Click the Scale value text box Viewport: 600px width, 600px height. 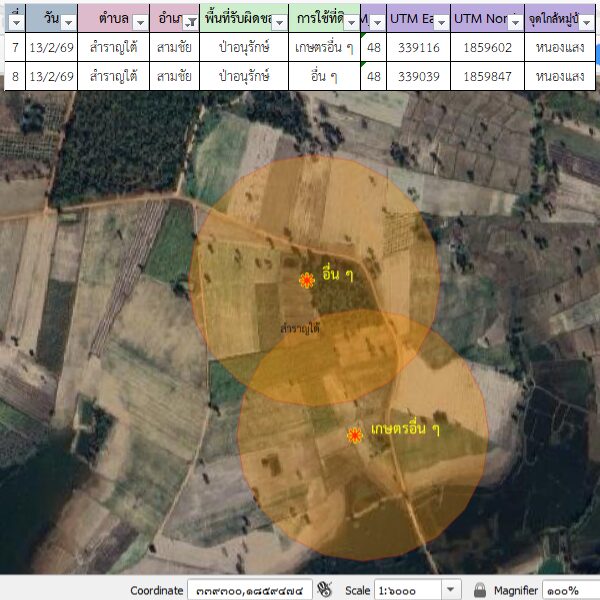[x=405, y=590]
